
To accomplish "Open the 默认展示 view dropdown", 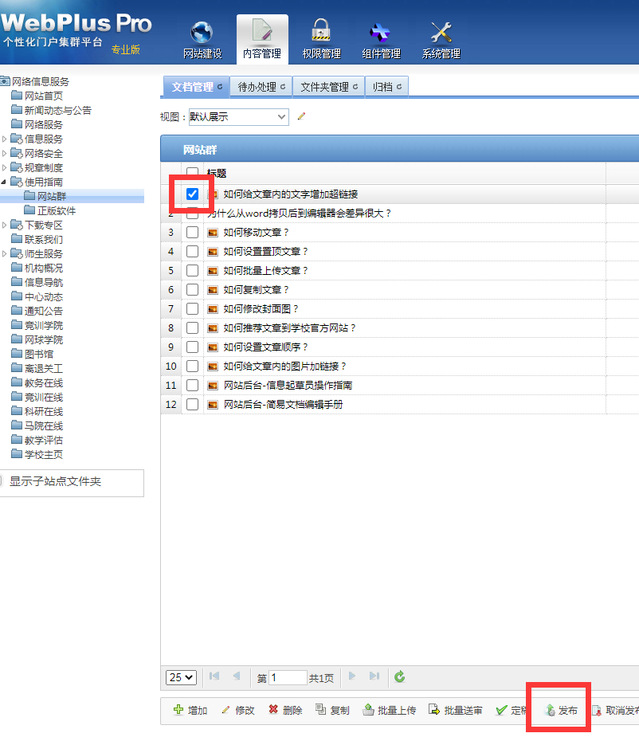I will 238,117.
